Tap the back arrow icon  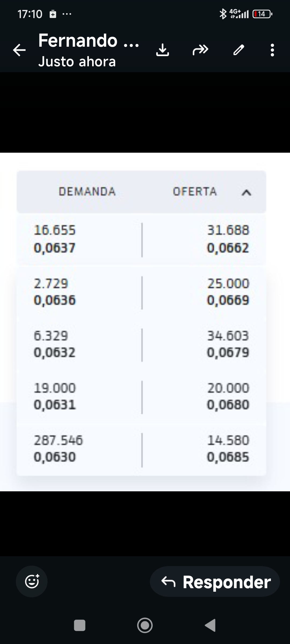point(19,50)
